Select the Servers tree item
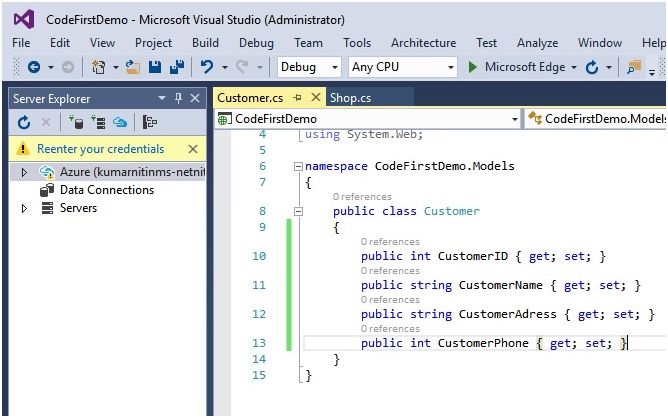Viewport: 668px width, 418px height. point(78,208)
